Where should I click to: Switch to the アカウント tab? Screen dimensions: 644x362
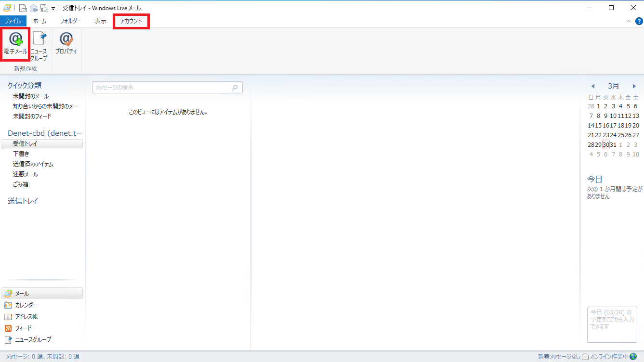(x=131, y=21)
